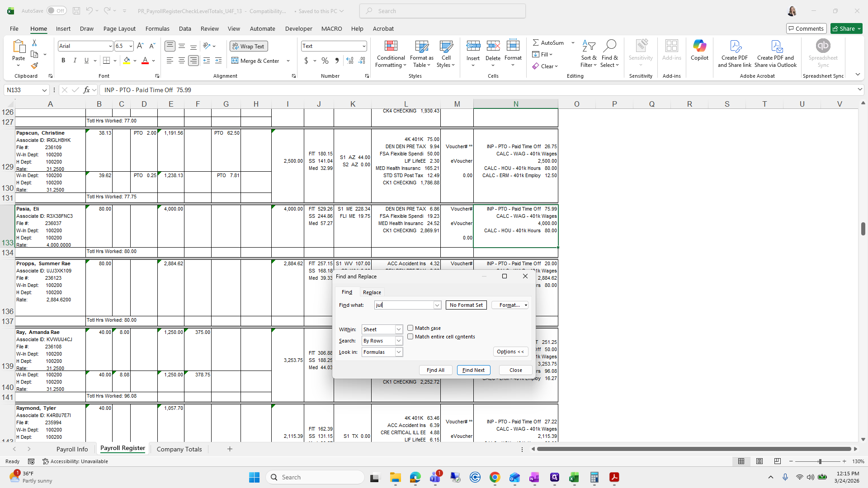This screenshot has height=488, width=868.
Task: Open the Copilot ribbon button
Action: click(699, 50)
